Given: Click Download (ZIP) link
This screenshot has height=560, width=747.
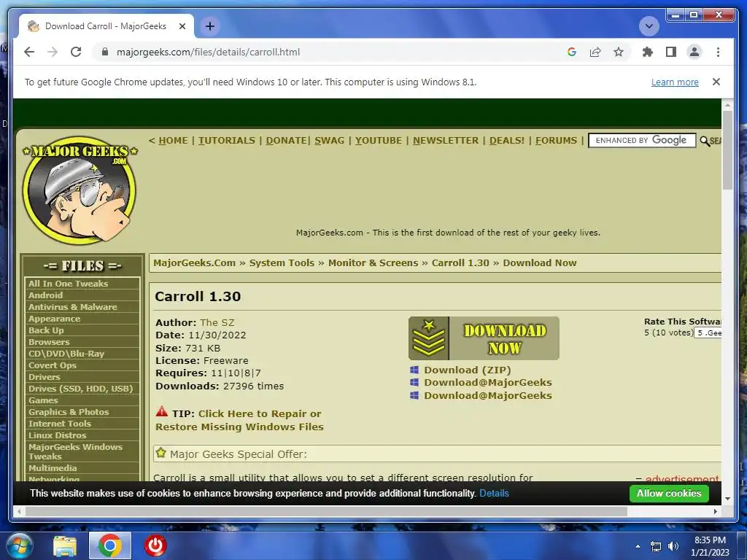Looking at the screenshot, I should (468, 370).
